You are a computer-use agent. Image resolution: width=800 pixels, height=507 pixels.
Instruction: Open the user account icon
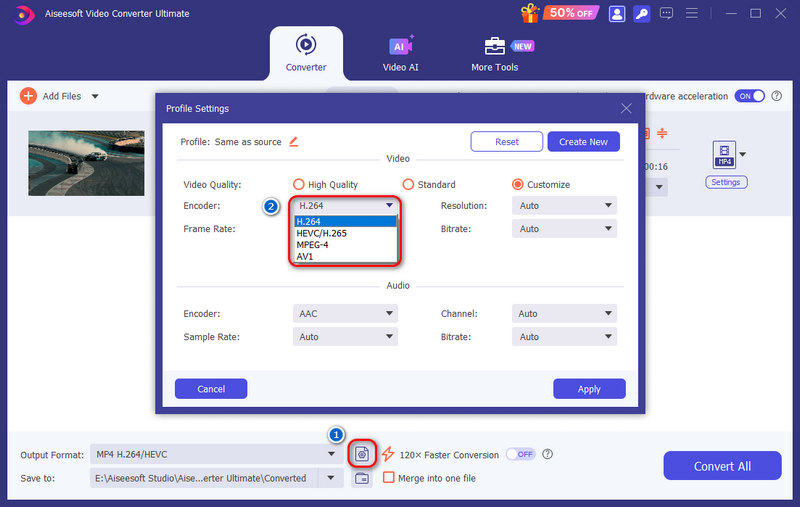tap(616, 14)
